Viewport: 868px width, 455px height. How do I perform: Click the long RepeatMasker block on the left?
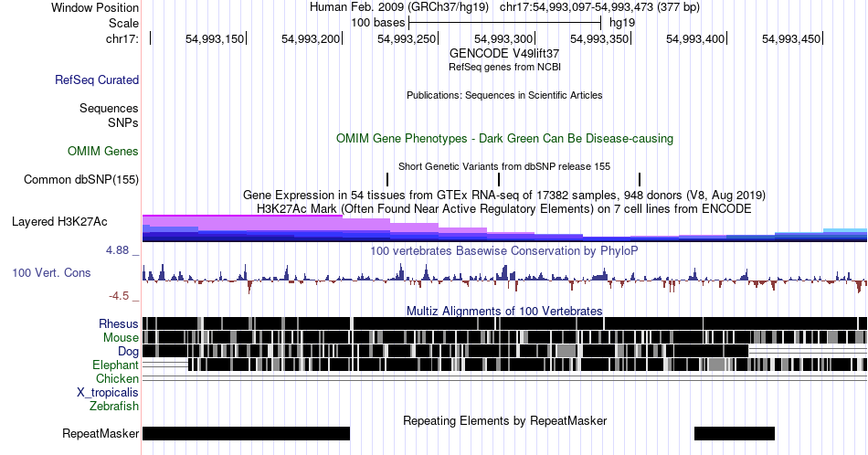pos(247,433)
